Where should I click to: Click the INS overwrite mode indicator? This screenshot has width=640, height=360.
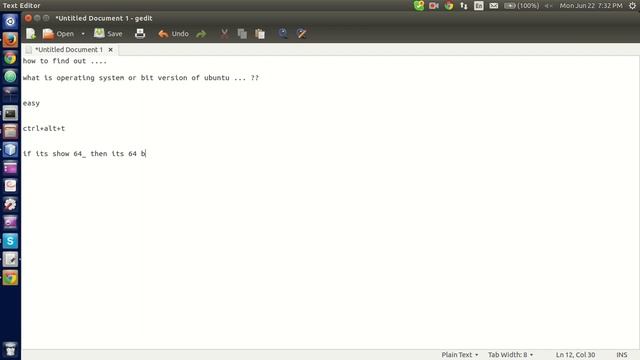622,355
